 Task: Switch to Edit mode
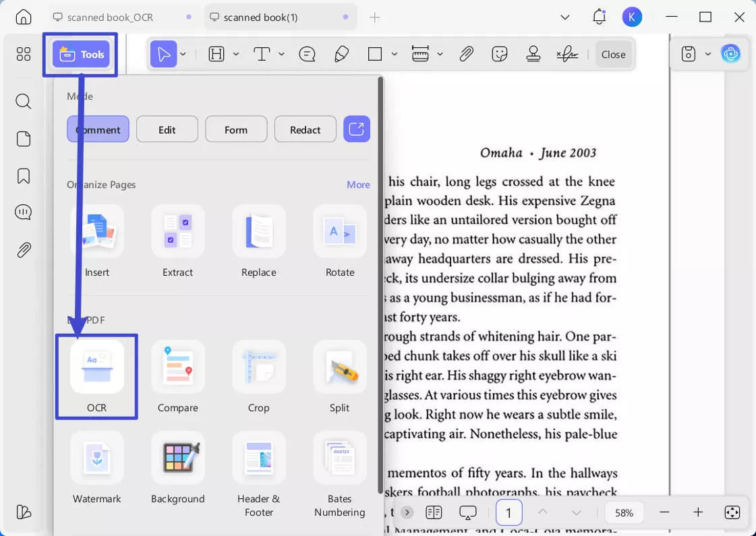(167, 129)
